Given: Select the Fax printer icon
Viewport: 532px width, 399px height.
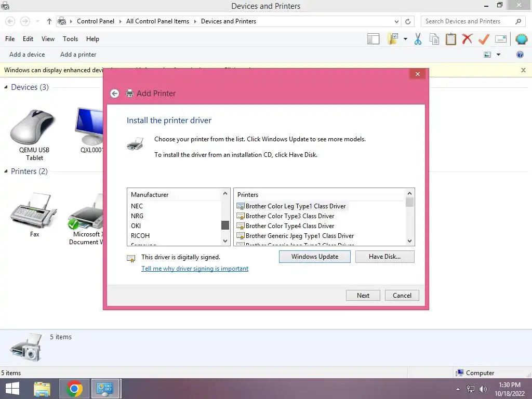Looking at the screenshot, I should point(34,215).
